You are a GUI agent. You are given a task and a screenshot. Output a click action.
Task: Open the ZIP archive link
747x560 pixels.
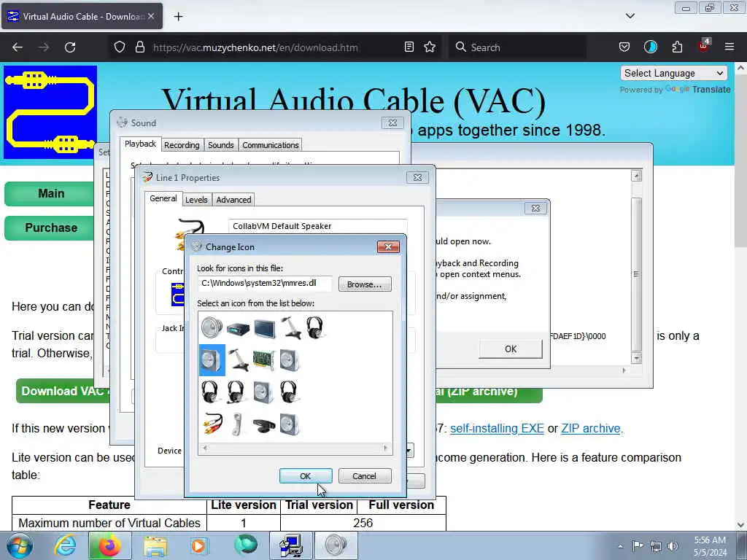coord(591,428)
